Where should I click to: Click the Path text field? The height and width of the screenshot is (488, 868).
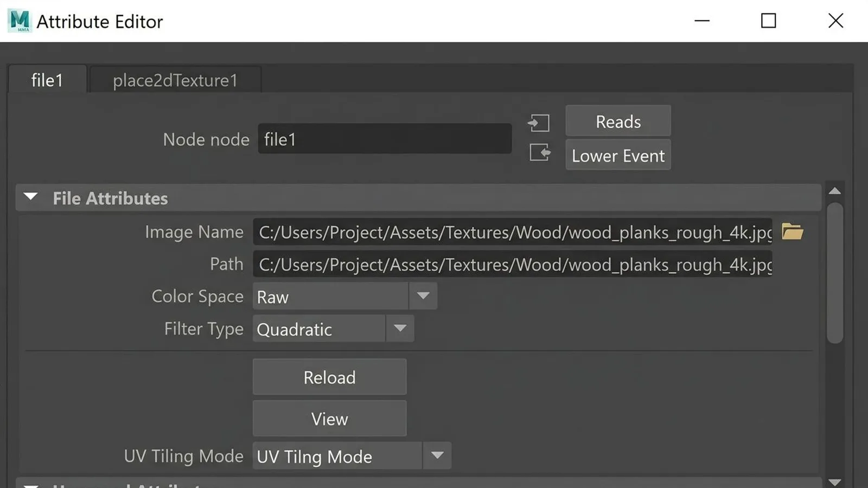[x=513, y=264]
